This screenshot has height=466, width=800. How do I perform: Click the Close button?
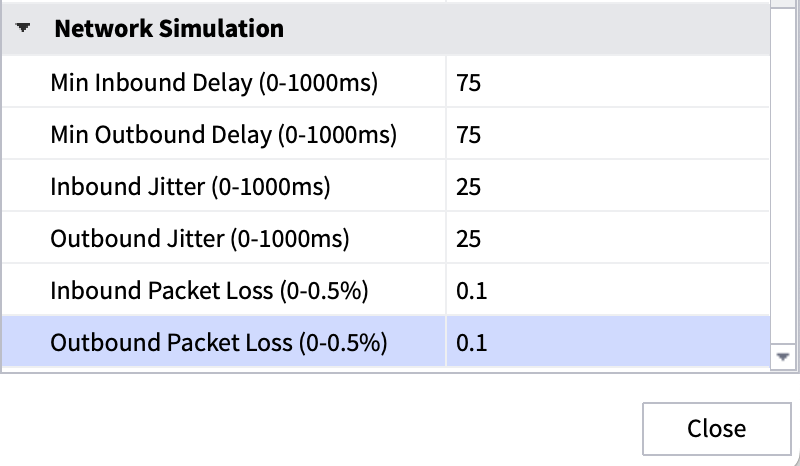[x=716, y=429]
